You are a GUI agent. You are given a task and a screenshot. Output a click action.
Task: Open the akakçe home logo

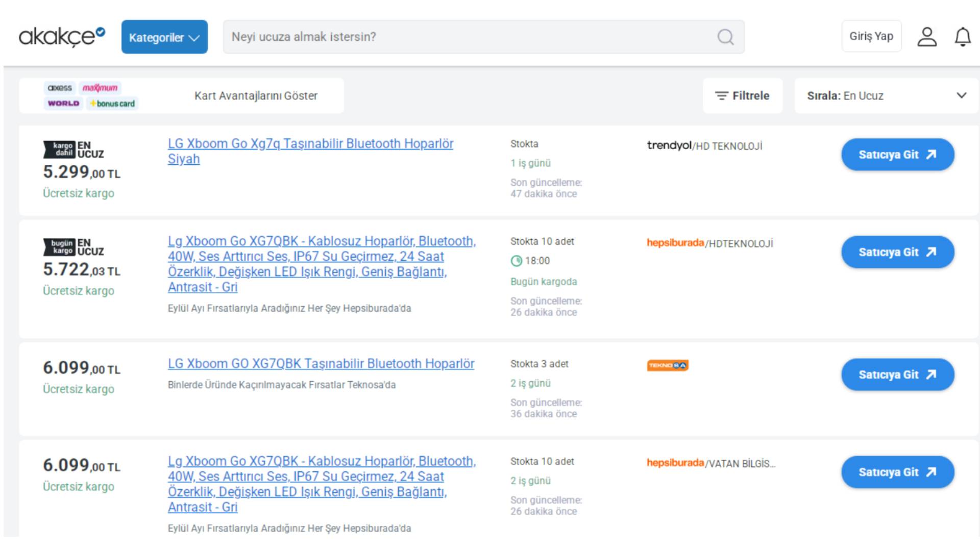[62, 37]
